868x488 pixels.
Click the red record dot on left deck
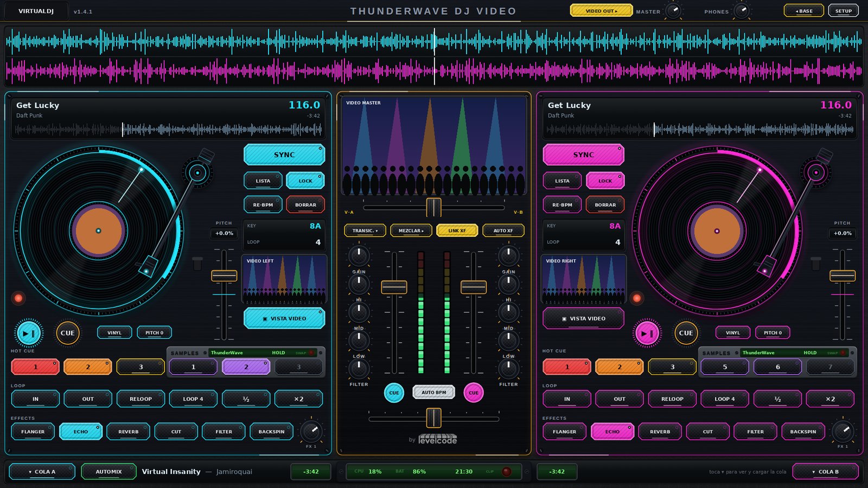(18, 298)
